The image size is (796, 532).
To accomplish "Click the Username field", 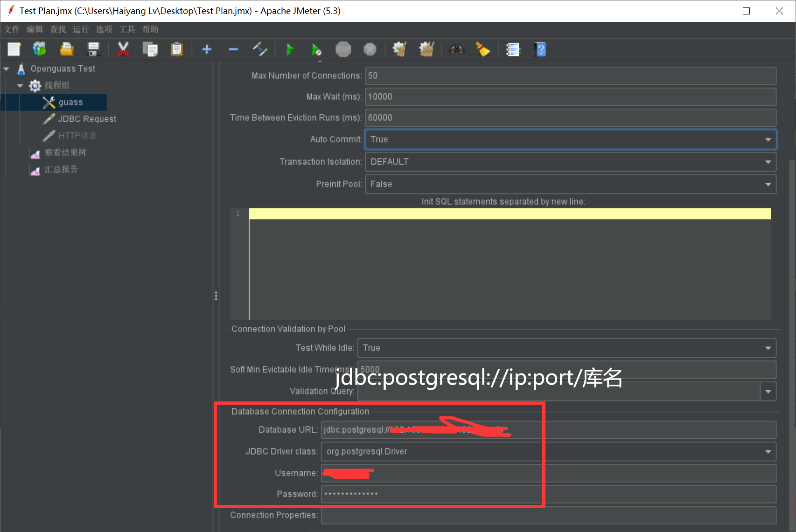I will [549, 473].
